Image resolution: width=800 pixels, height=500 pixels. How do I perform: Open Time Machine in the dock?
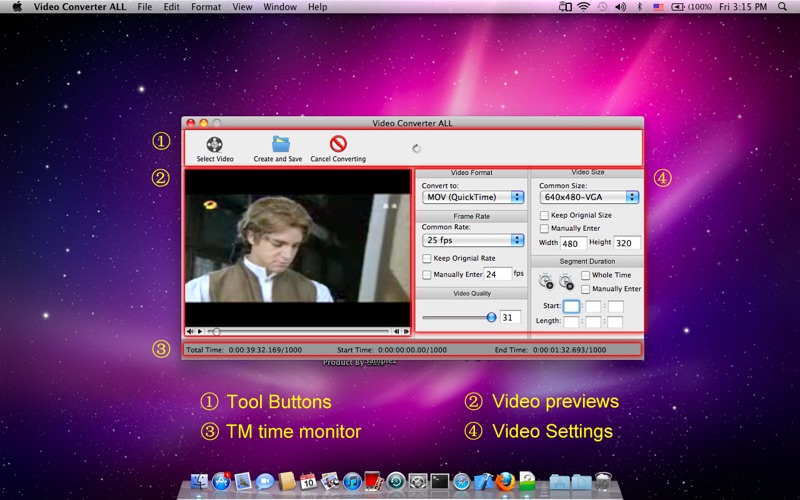click(396, 481)
